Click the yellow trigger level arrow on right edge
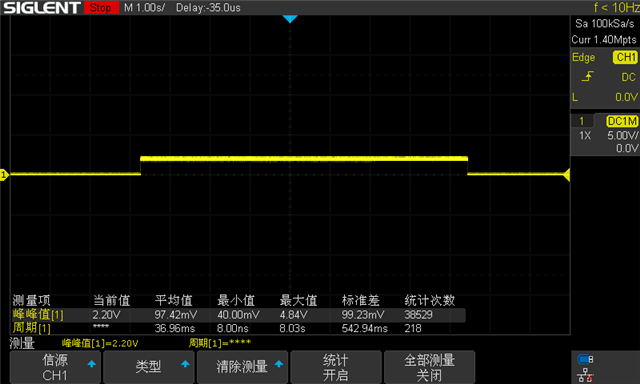 pos(566,175)
